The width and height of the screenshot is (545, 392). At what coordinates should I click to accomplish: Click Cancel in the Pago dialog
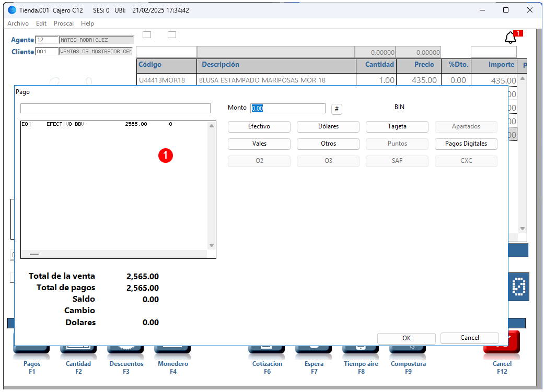tap(470, 338)
